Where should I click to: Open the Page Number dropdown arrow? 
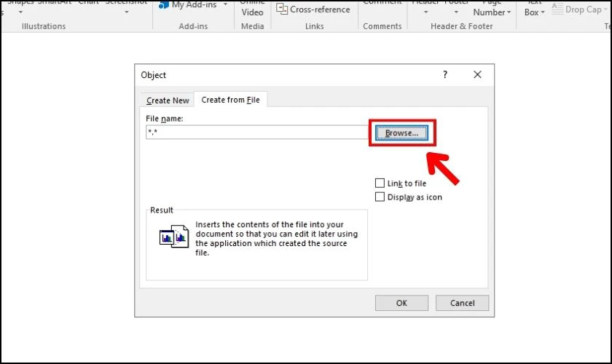click(x=509, y=12)
